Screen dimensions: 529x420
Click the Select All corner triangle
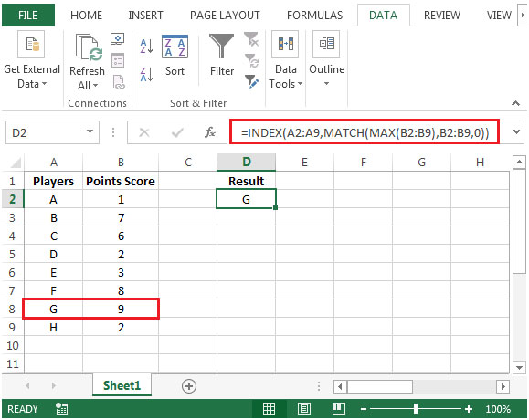tap(16, 163)
